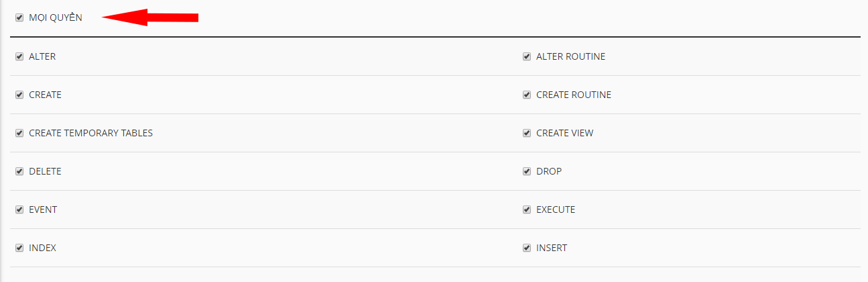The height and width of the screenshot is (282, 868).
Task: Click the EXECUTE label text
Action: pyautogui.click(x=556, y=209)
